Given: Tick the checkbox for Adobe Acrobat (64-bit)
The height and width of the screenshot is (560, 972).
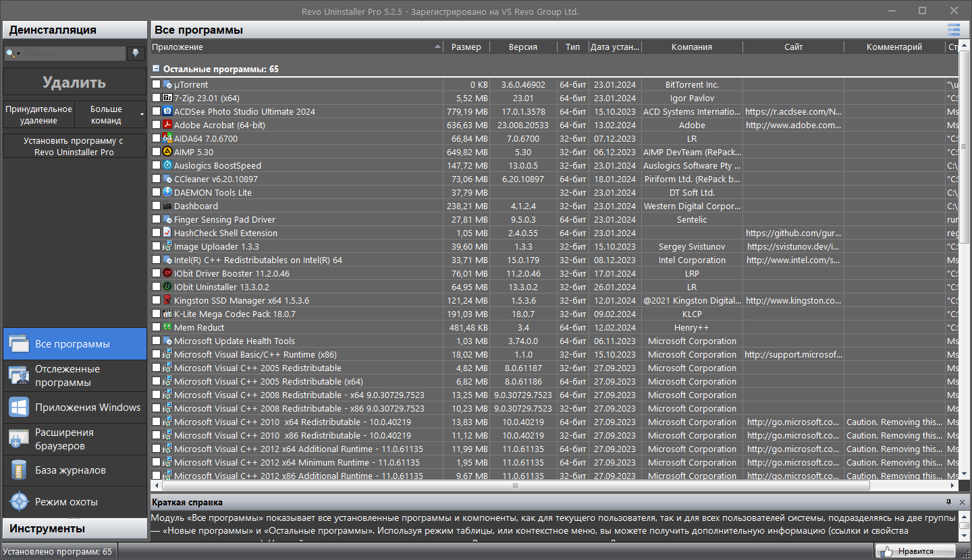Looking at the screenshot, I should coord(156,125).
